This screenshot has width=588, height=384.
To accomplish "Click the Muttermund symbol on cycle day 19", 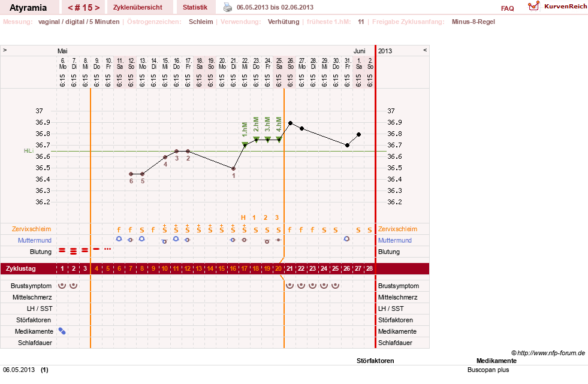I will 267,241.
